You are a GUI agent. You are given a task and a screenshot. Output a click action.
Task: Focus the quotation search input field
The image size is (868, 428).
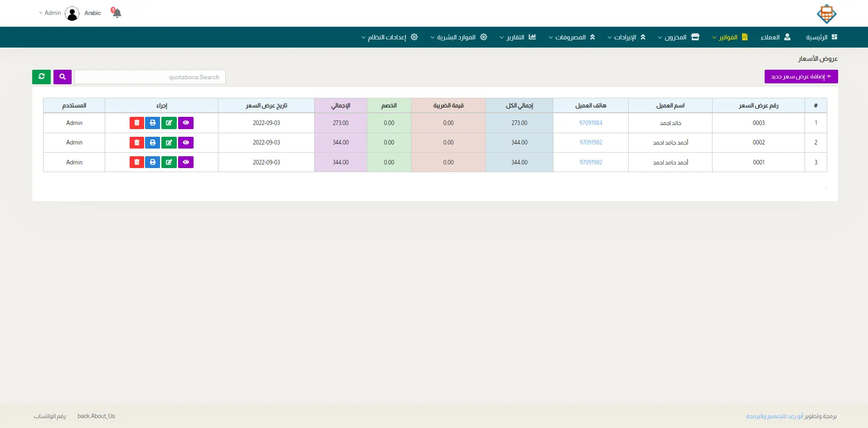[x=150, y=77]
